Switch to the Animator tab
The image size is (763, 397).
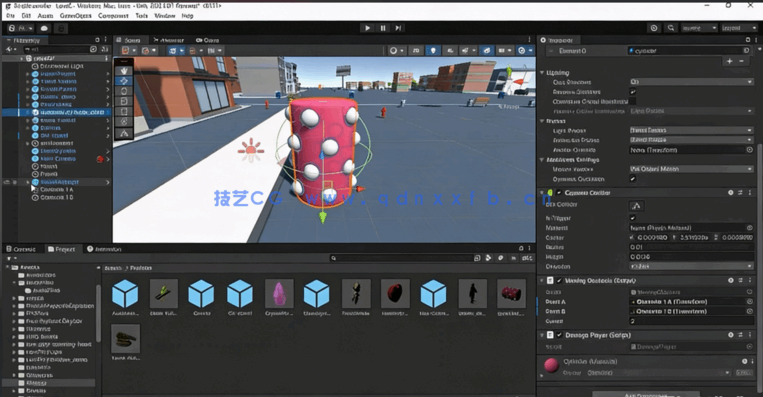168,40
